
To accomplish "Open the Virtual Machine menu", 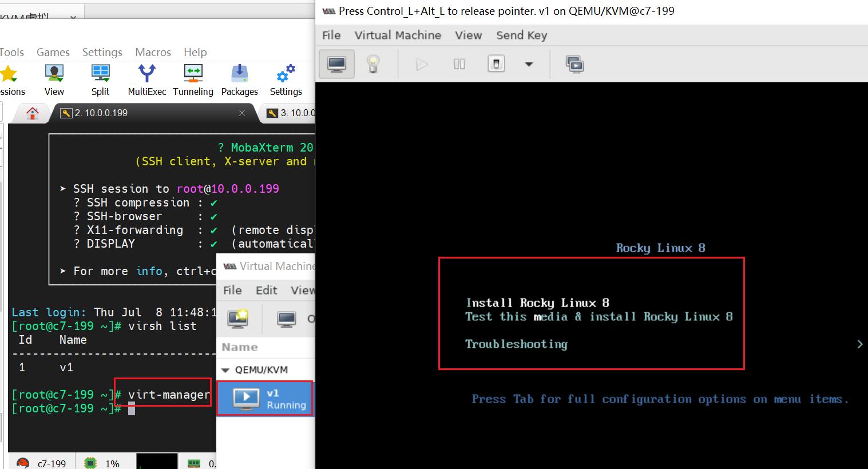I will (398, 35).
